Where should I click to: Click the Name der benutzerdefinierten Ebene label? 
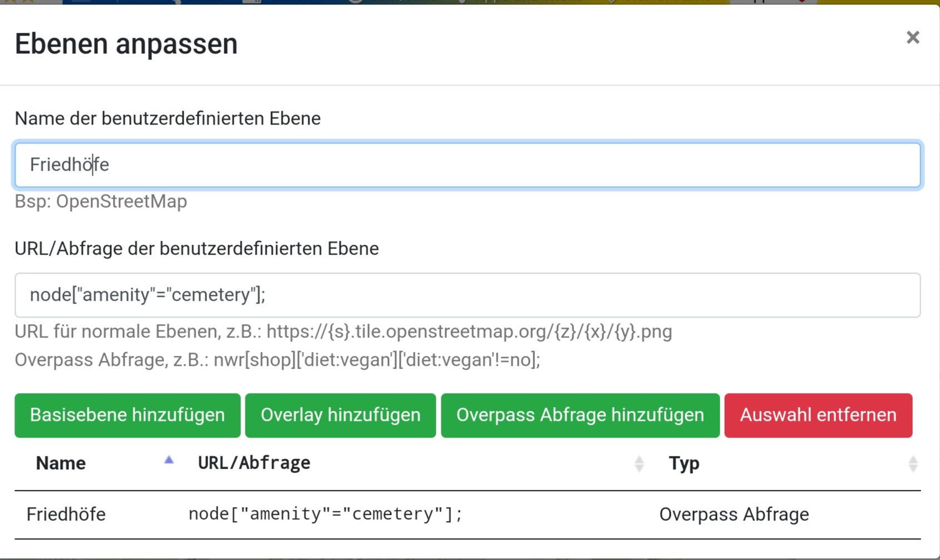coord(168,118)
